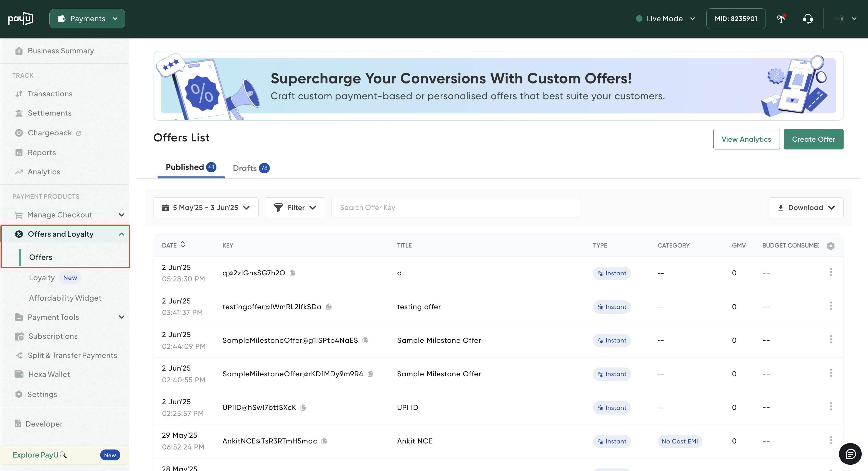Open the row menu for the Ankit NCE offer
868x471 pixels.
pyautogui.click(x=831, y=440)
